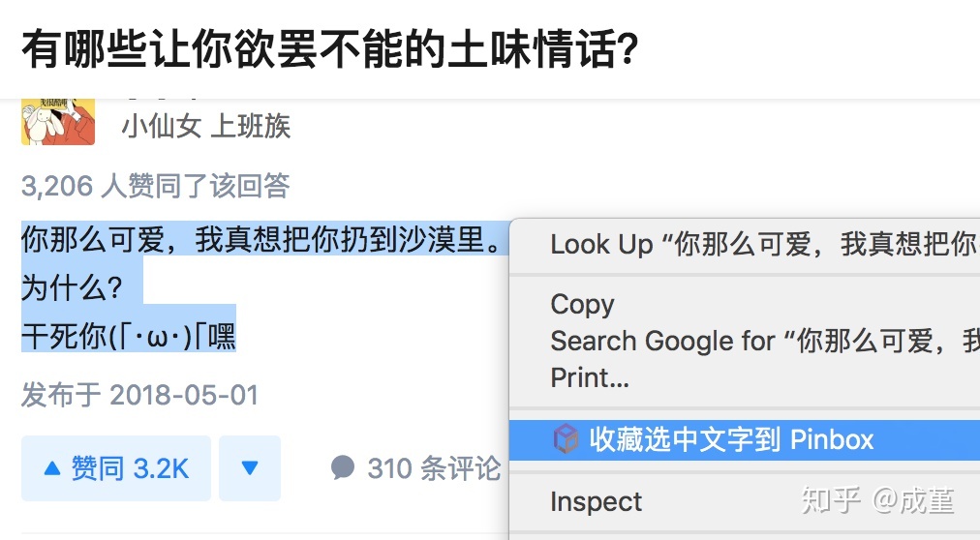Click the 赞同 3.2K button label

pos(130,469)
